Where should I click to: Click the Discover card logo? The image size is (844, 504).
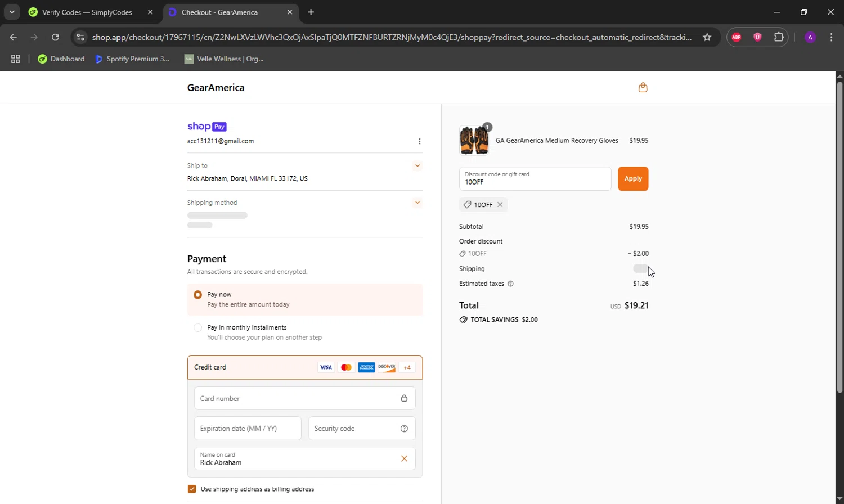click(387, 367)
